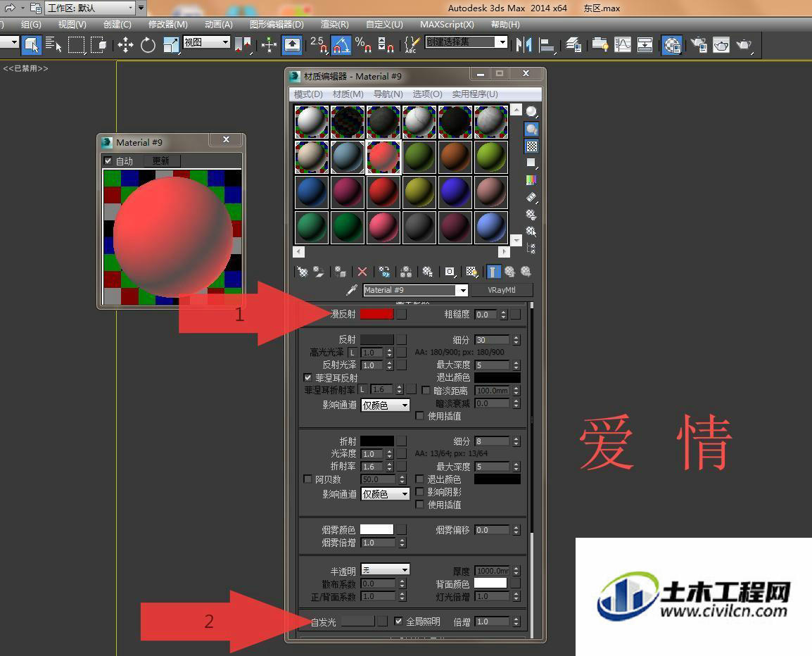
Task: Click the Select by Material icon
Action: point(531,231)
